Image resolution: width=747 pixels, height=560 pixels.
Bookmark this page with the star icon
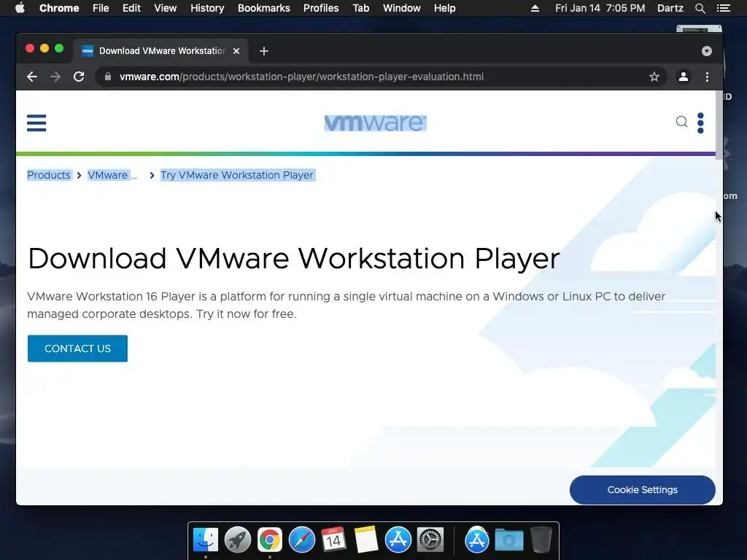[x=654, y=77]
